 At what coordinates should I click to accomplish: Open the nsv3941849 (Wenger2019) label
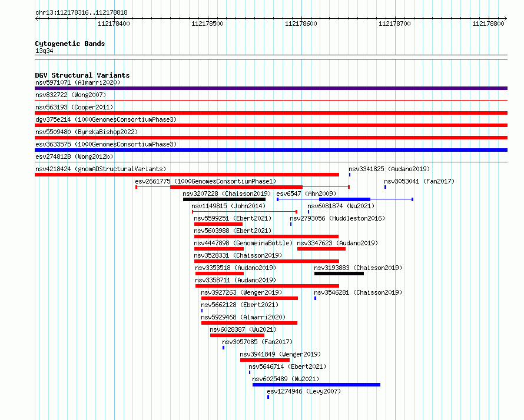tap(280, 354)
